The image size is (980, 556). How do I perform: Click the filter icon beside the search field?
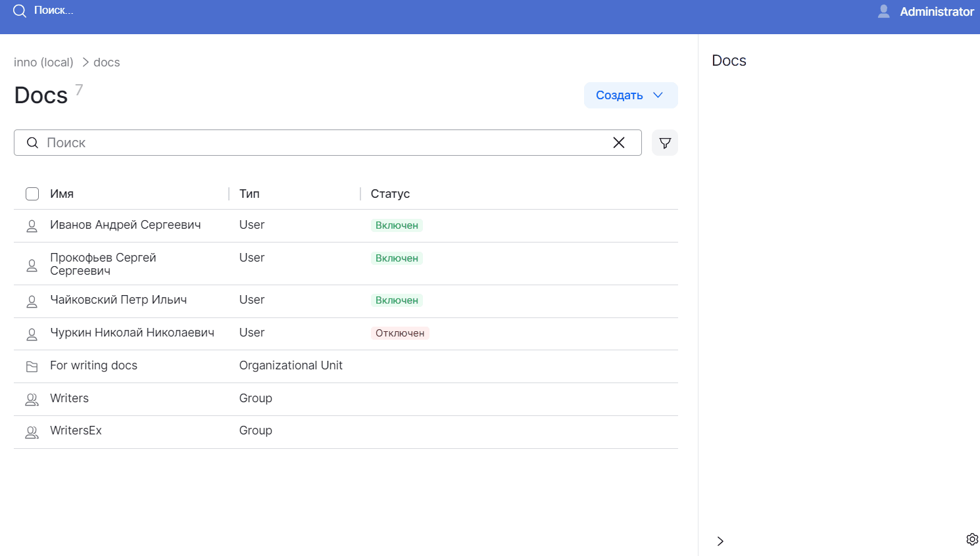pyautogui.click(x=664, y=143)
